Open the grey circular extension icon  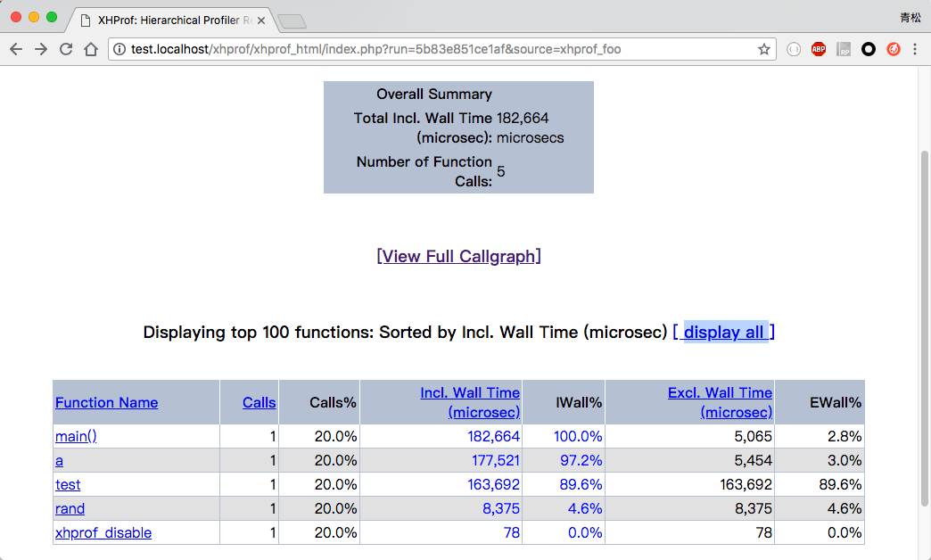pyautogui.click(x=794, y=49)
